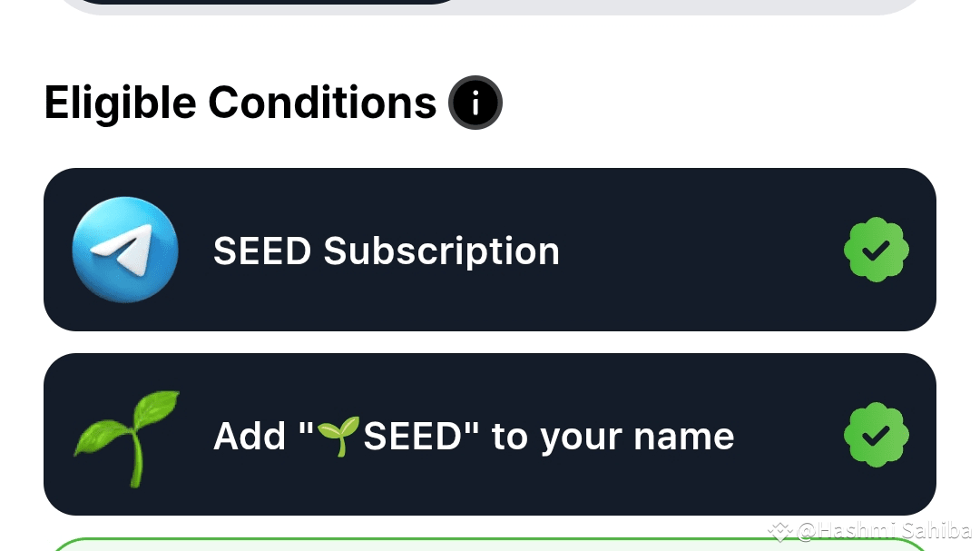The image size is (980, 551).
Task: Click the word 'Conditions' in the heading
Action: click(x=322, y=103)
